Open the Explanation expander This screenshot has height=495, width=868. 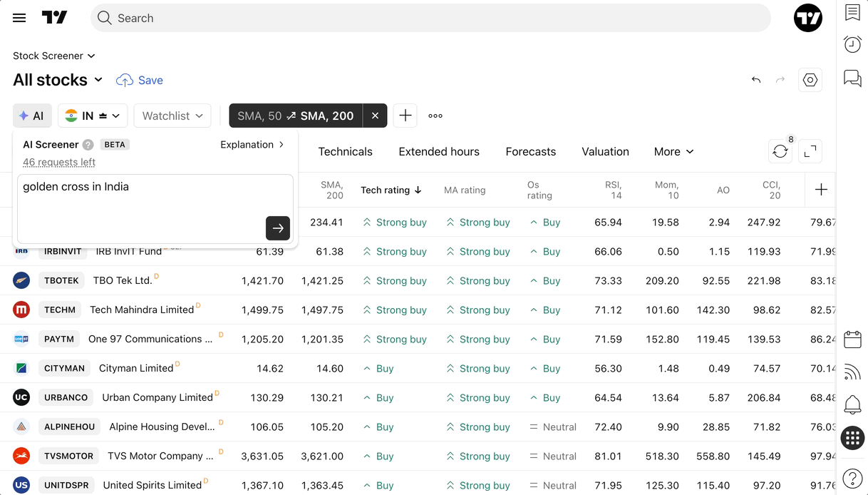[x=252, y=144]
